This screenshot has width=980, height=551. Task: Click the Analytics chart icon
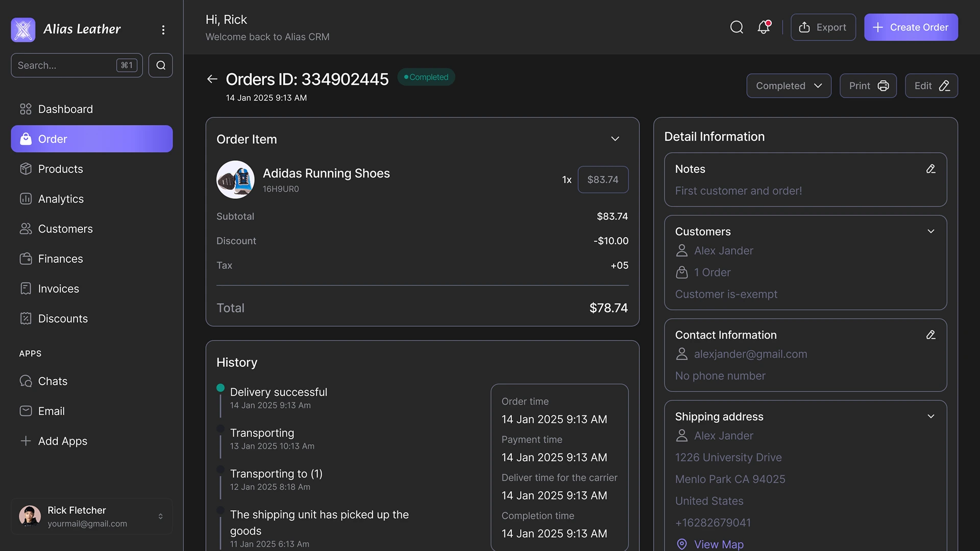(26, 198)
